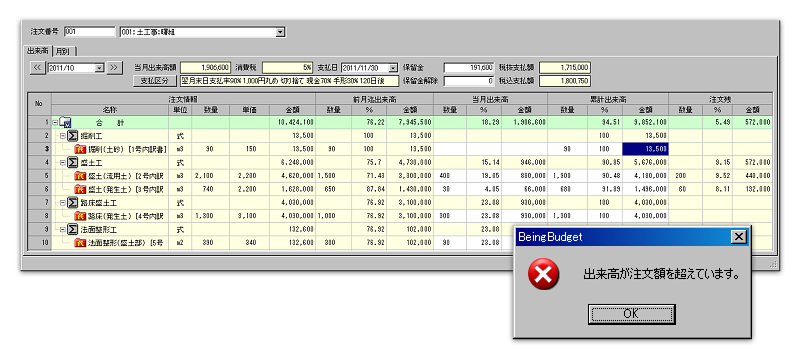Click the 当月出来高 column group header
The image size is (800, 361).
click(490, 99)
